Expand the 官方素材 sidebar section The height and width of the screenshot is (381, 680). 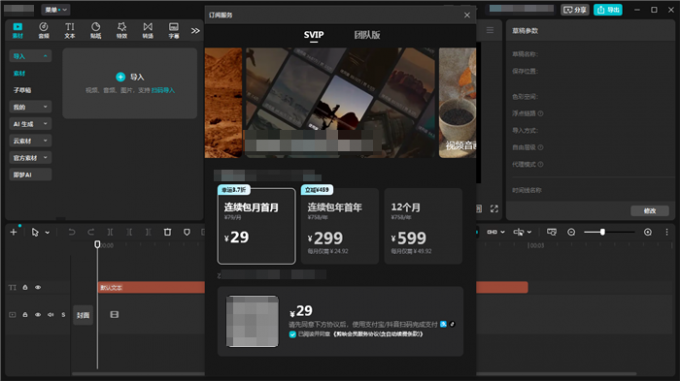[x=30, y=157]
